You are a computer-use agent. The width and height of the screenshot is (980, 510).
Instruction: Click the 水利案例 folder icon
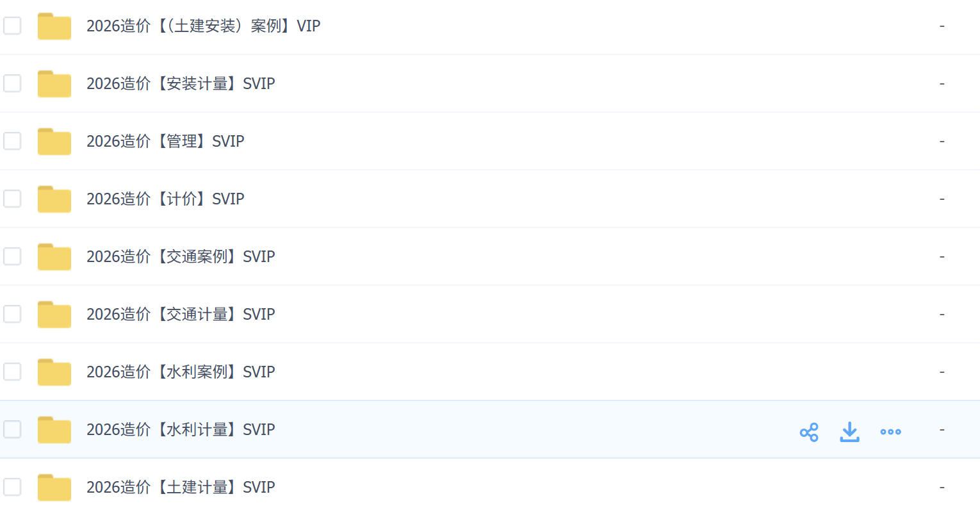54,372
